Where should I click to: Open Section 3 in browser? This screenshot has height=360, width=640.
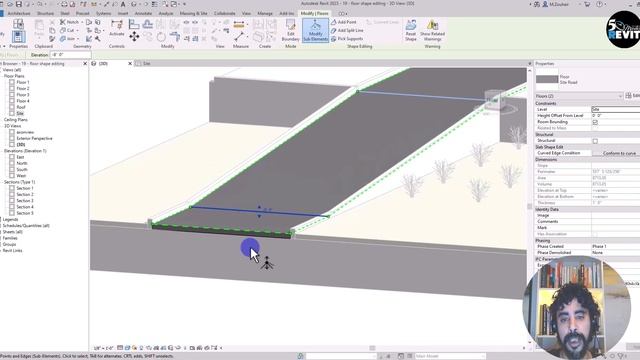[x=24, y=201]
